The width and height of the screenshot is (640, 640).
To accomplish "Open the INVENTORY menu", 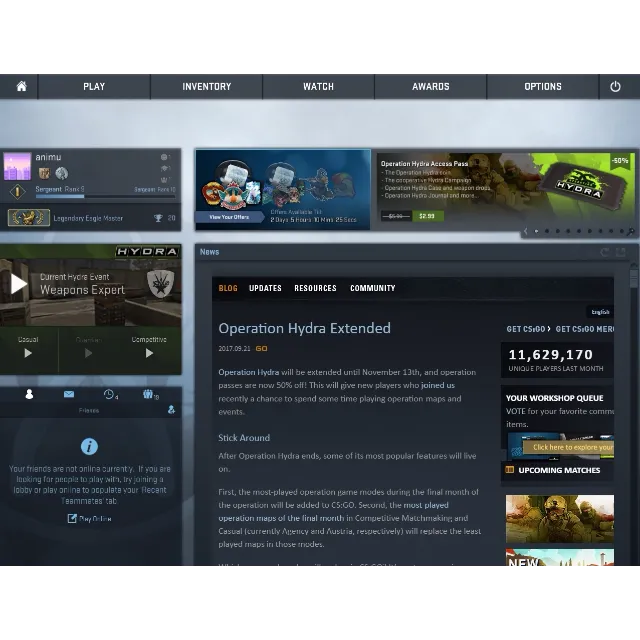I will click(x=207, y=87).
